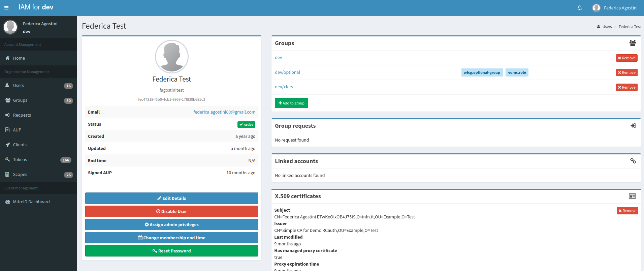The width and height of the screenshot is (644, 271).
Task: Open the dev/xfers group link
Action: tap(284, 87)
